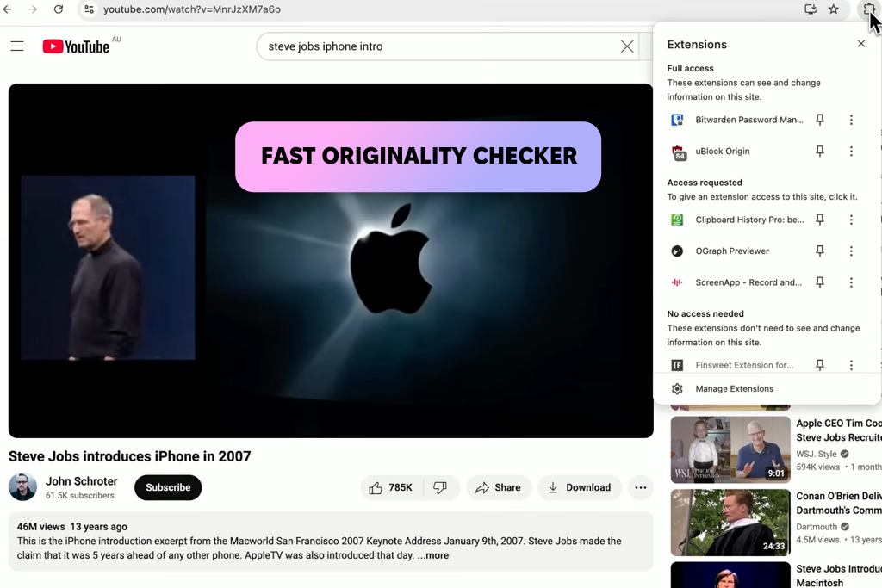Pin Clipboard History Pro to toolbar
882x588 pixels.
point(820,220)
